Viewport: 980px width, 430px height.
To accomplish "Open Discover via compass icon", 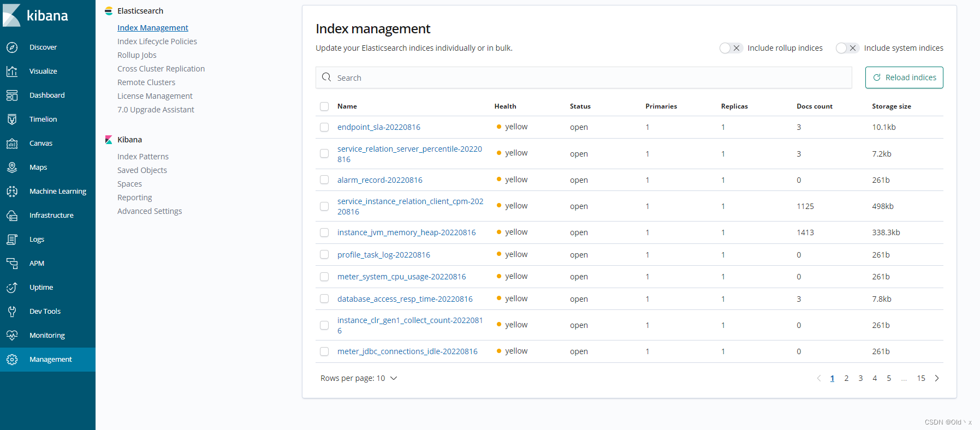I will coord(12,47).
